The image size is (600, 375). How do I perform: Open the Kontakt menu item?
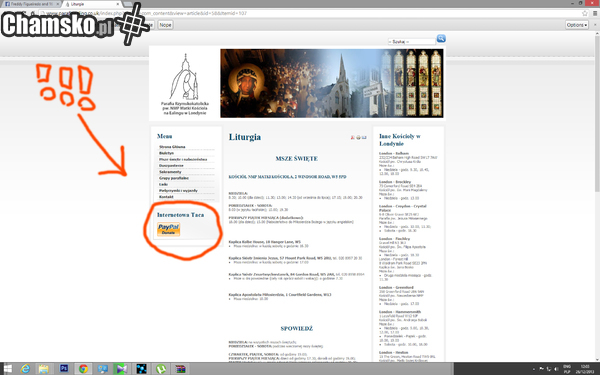[x=166, y=197]
